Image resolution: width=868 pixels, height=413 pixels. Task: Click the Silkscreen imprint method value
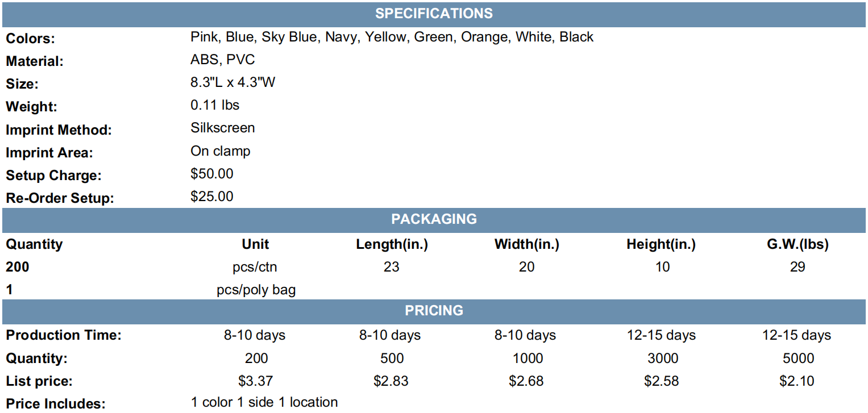223,128
